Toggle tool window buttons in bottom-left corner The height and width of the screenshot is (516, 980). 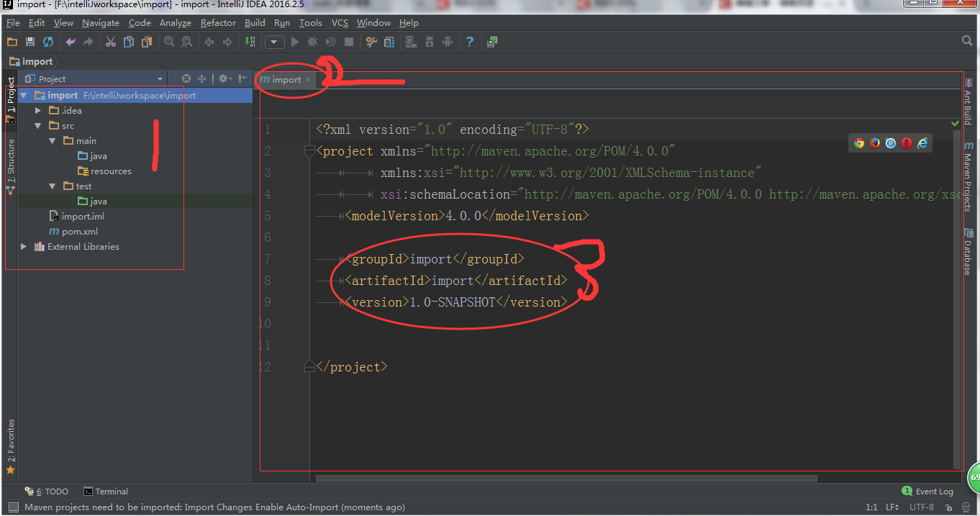12,507
